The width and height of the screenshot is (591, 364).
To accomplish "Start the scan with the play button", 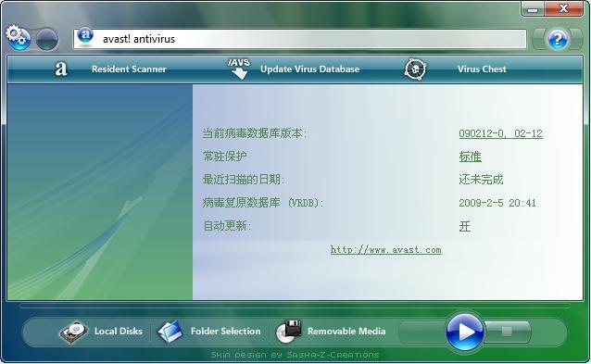I will click(464, 333).
